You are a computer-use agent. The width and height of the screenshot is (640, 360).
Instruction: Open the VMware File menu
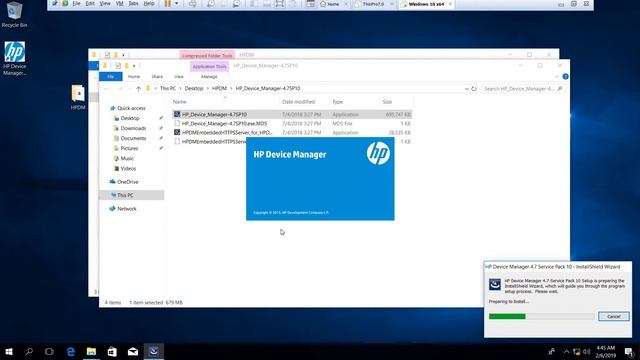coord(76,4)
